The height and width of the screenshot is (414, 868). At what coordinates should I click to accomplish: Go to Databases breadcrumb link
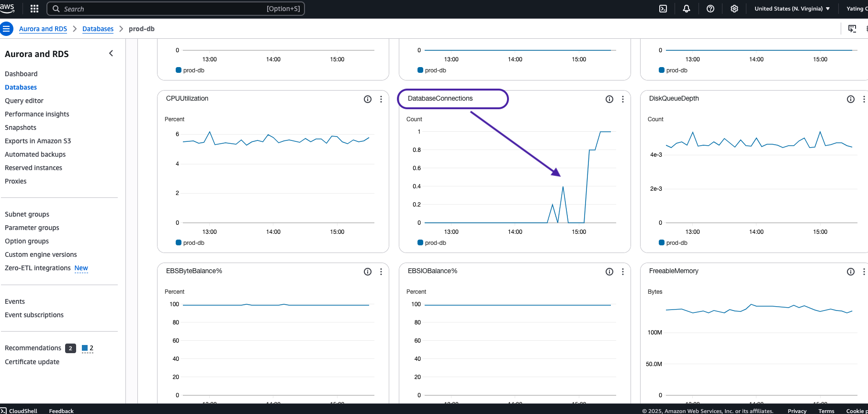click(x=98, y=29)
